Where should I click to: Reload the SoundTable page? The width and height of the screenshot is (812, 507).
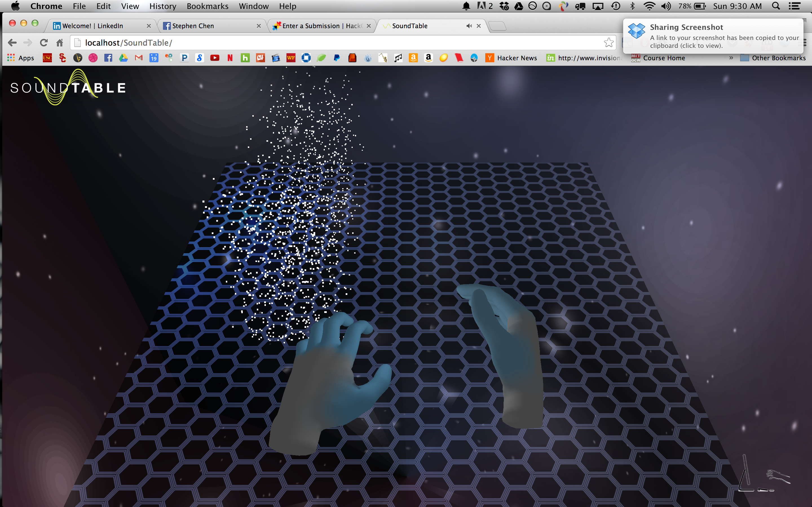[44, 43]
